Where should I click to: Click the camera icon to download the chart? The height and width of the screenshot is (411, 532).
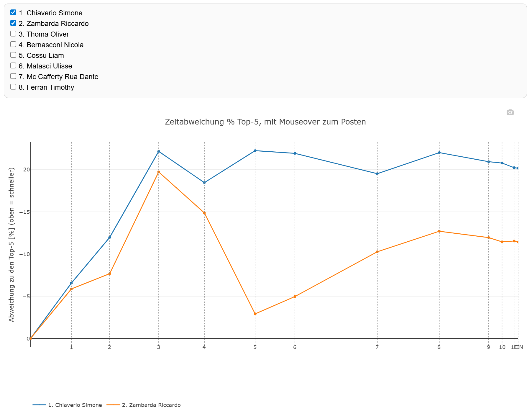pos(510,112)
